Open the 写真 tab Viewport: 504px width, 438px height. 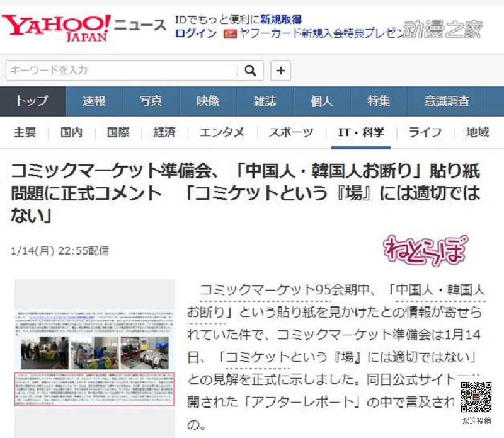[x=151, y=101]
